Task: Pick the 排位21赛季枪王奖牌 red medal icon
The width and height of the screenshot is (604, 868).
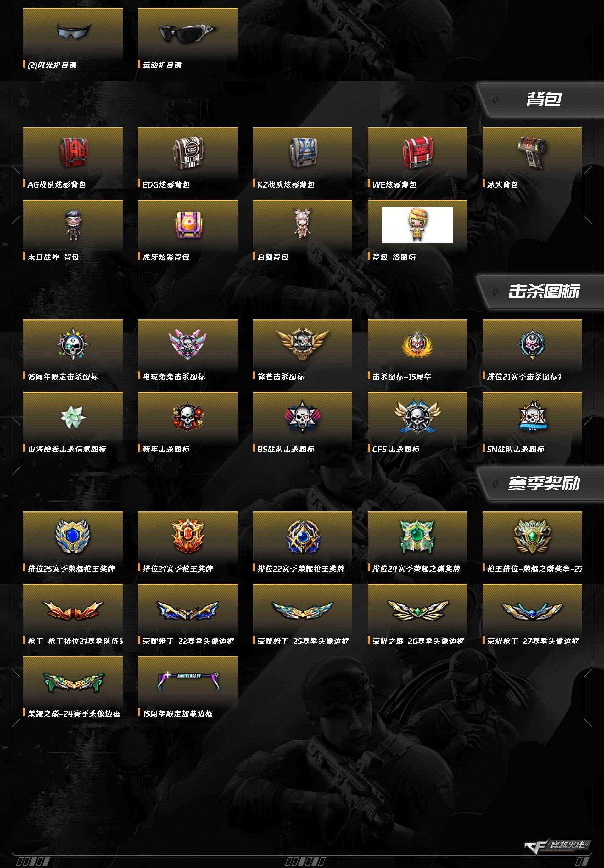Action: click(x=188, y=536)
